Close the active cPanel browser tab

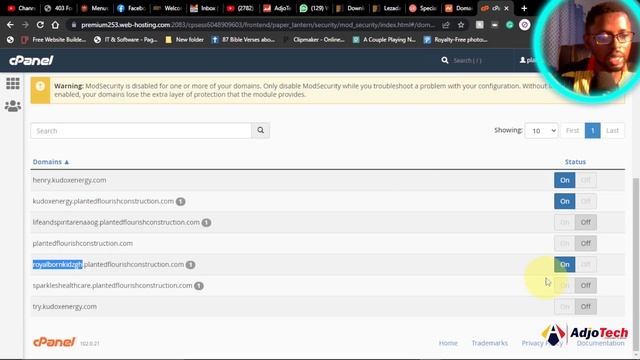click(x=507, y=8)
